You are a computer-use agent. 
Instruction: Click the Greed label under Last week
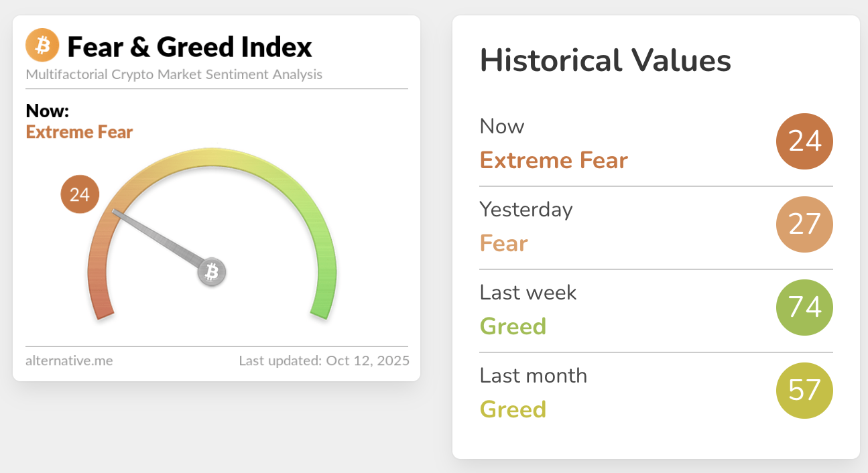click(x=513, y=326)
